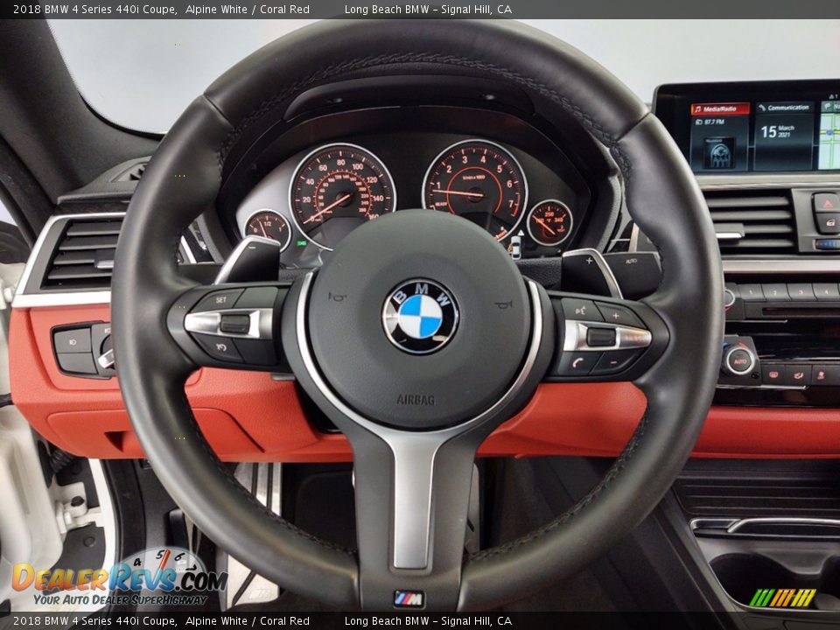This screenshot has height=630, width=840.
Task: Click the left horn symbol on the airbag cover
Action: [338, 295]
